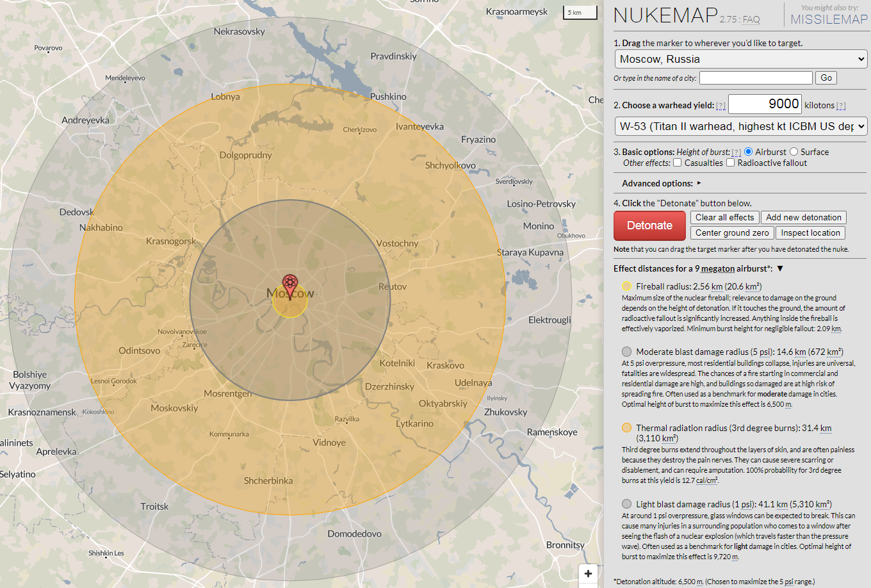Open the W-53 warhead preset dropdown
871x588 pixels.
(741, 126)
